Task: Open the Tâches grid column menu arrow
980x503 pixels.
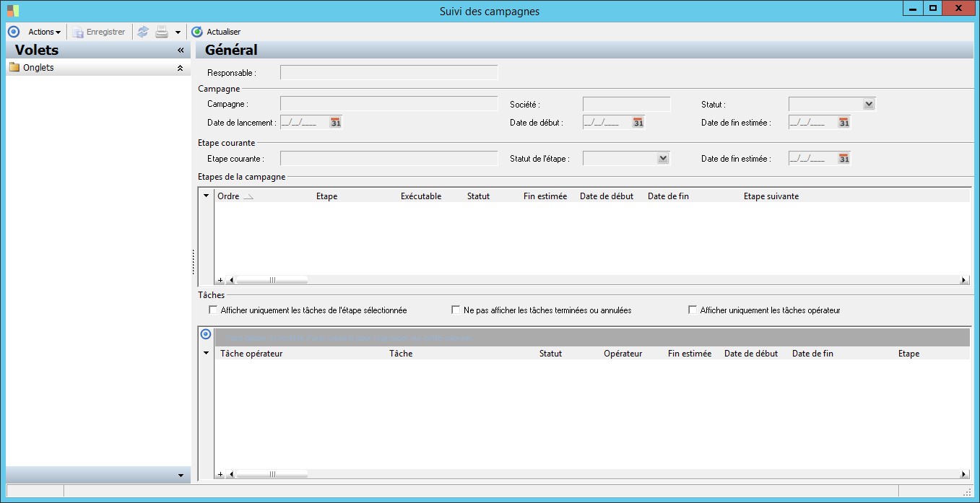Action: (206, 353)
